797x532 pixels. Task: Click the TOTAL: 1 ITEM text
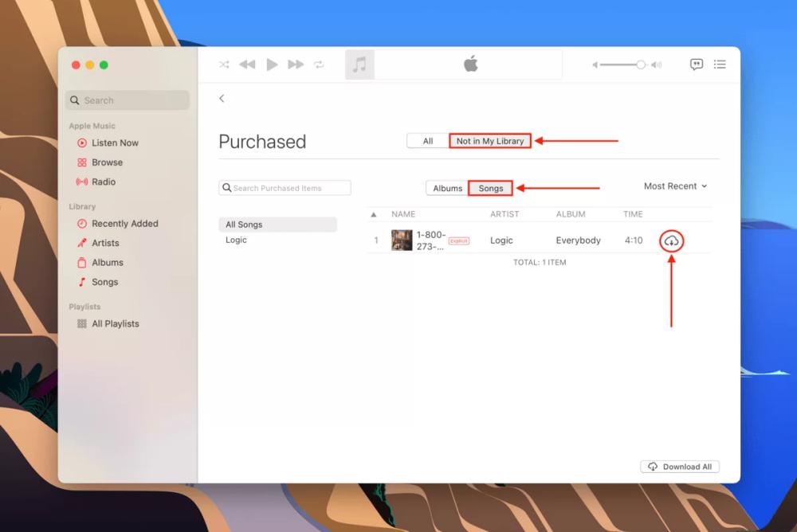coord(540,262)
